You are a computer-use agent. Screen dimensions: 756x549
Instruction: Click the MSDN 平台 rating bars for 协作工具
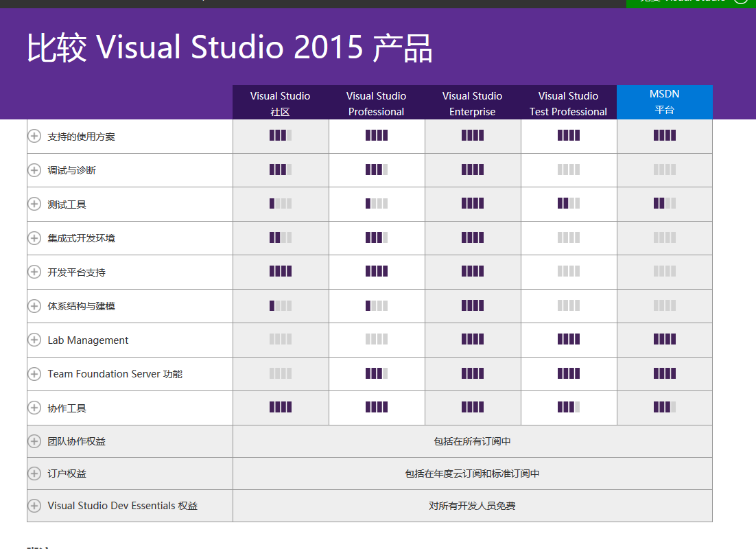point(664,407)
